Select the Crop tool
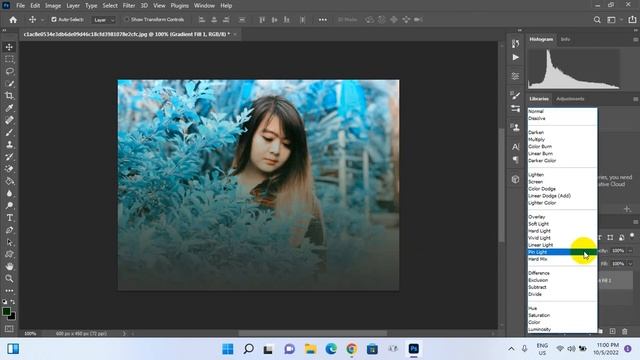The height and width of the screenshot is (360, 640). pos(9,96)
